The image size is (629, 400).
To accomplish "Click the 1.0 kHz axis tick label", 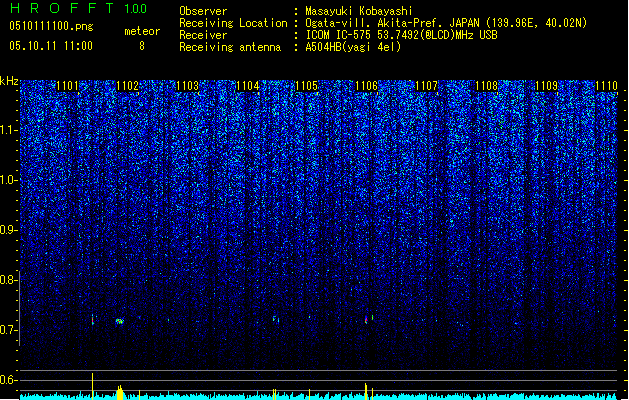I will coord(8,180).
